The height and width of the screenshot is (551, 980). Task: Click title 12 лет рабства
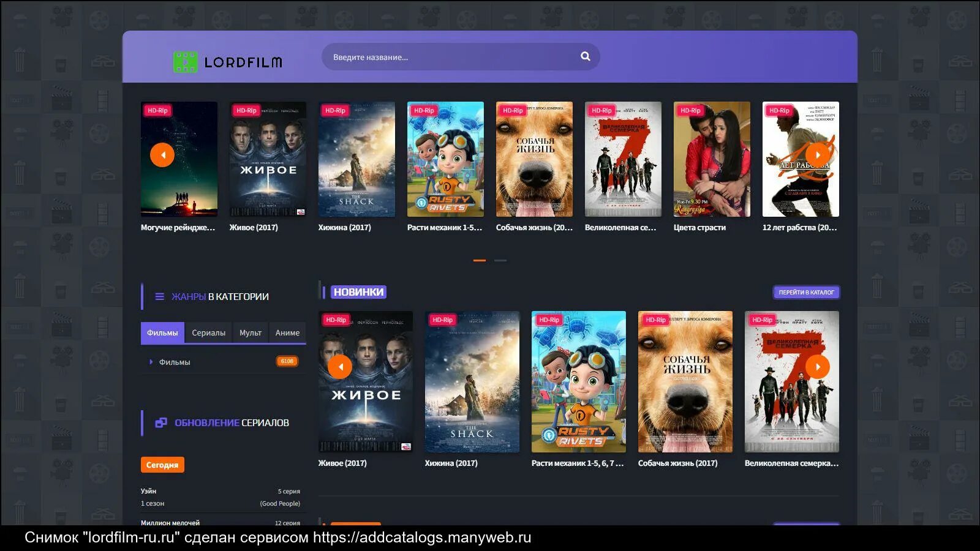click(x=799, y=227)
